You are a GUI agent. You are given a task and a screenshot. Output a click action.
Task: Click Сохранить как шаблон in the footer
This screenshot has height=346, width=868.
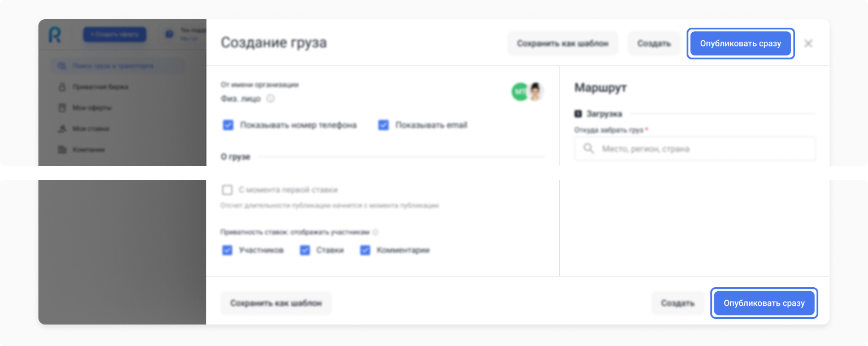point(276,303)
